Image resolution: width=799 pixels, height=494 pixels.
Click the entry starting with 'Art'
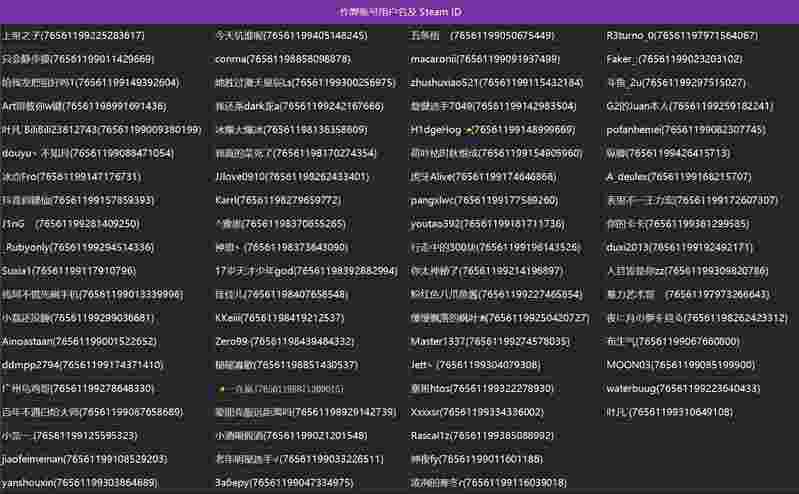click(x=84, y=107)
